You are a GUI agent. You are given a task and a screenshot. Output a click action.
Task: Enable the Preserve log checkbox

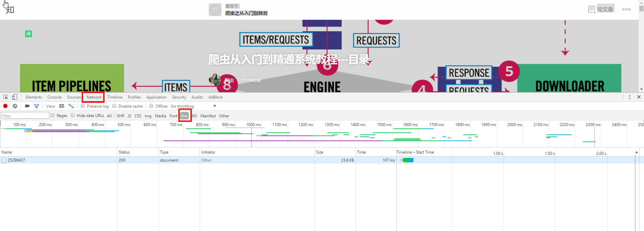pos(83,106)
